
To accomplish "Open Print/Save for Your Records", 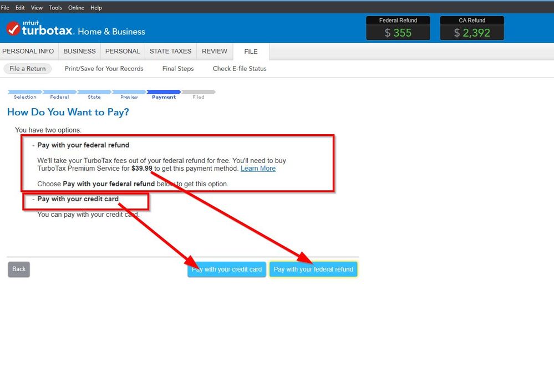I will click(x=104, y=69).
